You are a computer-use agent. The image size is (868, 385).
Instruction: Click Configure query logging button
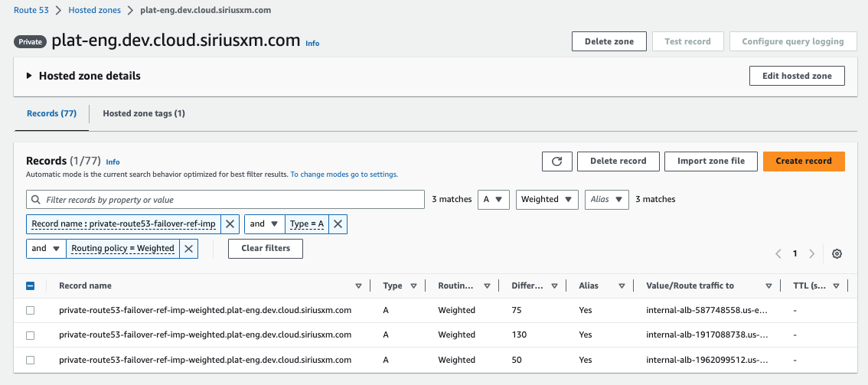pyautogui.click(x=793, y=41)
